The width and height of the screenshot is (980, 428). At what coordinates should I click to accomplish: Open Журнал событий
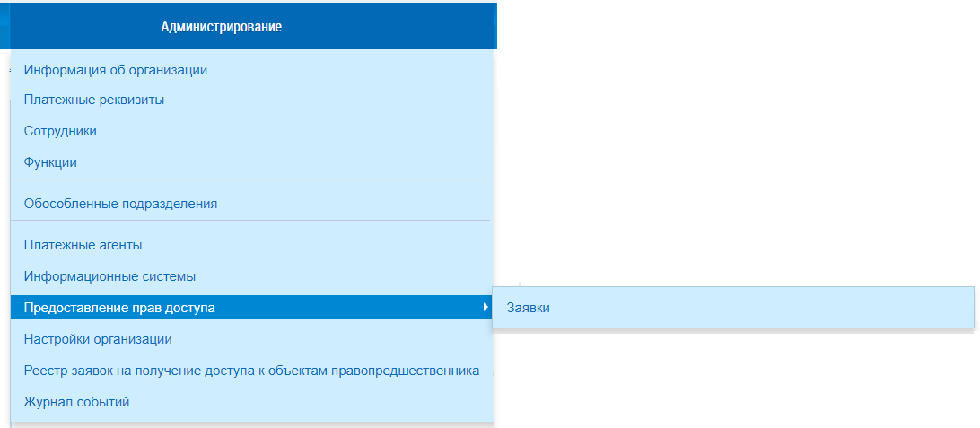[77, 402]
